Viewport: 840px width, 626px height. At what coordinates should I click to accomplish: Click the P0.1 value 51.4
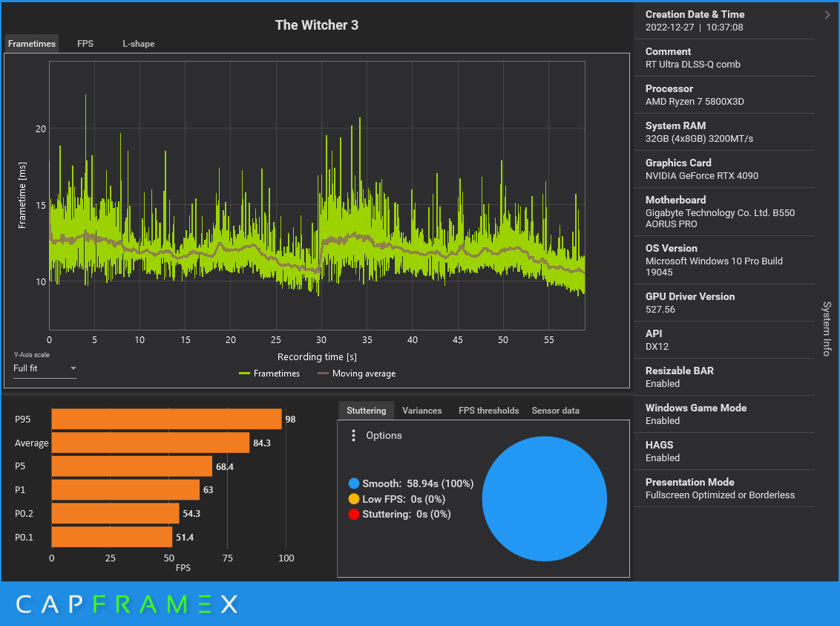click(185, 538)
